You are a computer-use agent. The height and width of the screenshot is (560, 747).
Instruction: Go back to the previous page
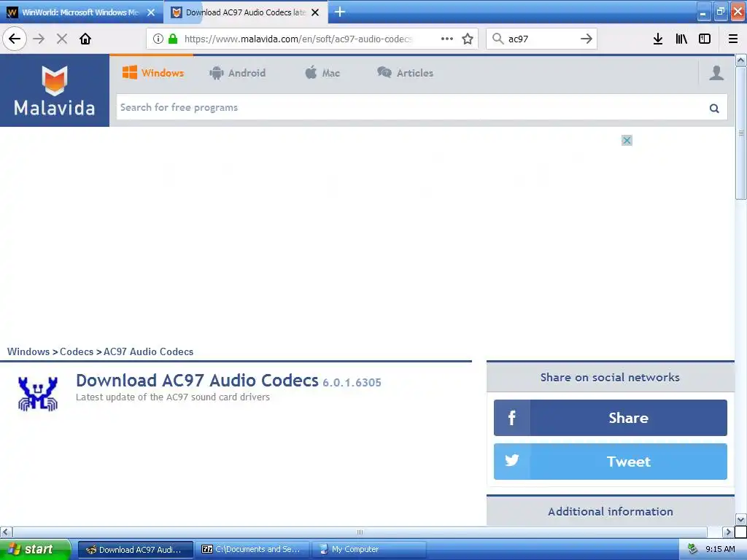click(x=15, y=39)
